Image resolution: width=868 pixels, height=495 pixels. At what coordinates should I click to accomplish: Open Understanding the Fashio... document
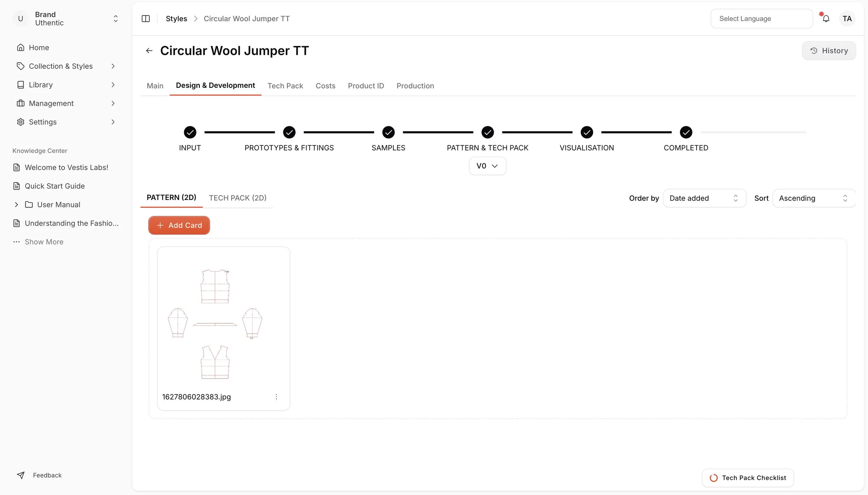pos(66,223)
